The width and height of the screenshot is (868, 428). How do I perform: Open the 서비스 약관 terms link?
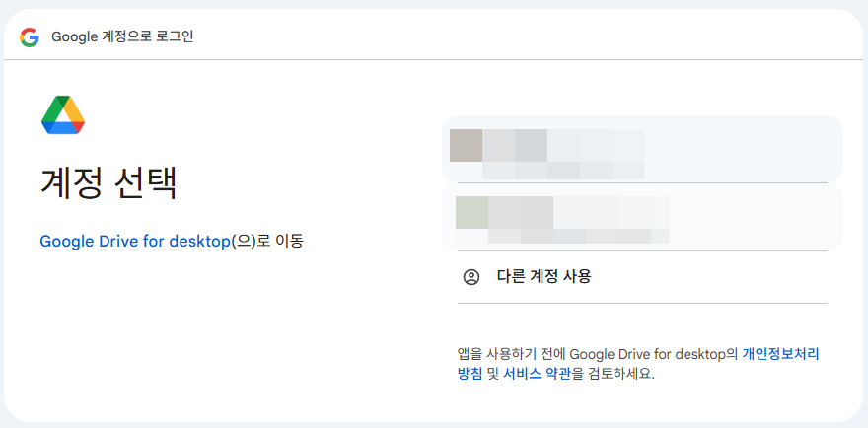click(x=537, y=374)
